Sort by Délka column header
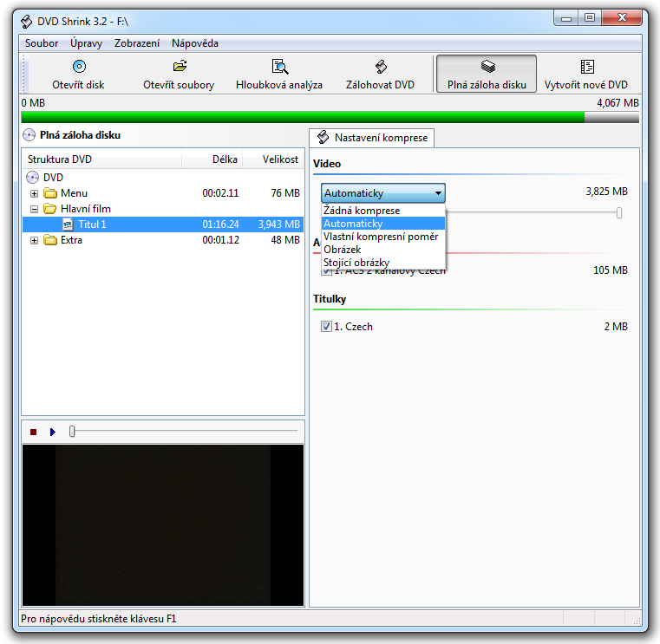Viewport: 660px width, 644px height. click(x=212, y=159)
